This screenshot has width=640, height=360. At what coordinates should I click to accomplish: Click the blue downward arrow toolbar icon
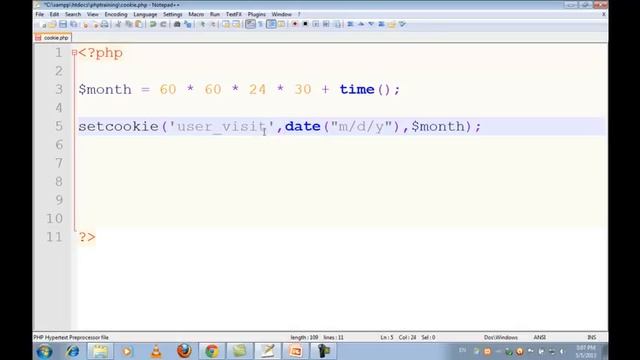pyautogui.click(x=371, y=24)
